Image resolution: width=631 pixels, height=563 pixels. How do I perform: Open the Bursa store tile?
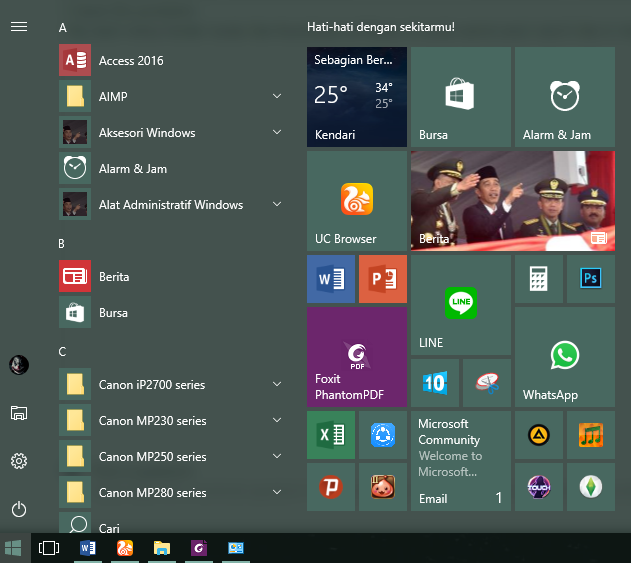[461, 97]
